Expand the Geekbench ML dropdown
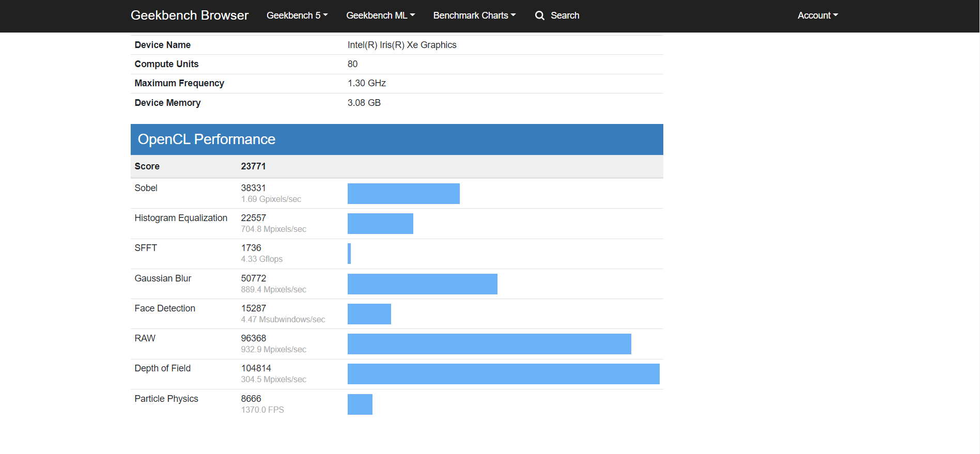The height and width of the screenshot is (454, 980). 380,15
